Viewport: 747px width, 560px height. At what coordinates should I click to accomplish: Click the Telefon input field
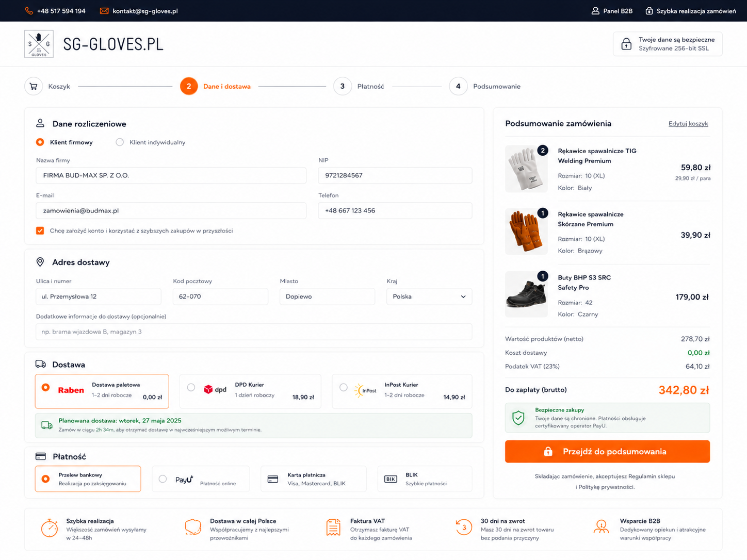point(395,210)
